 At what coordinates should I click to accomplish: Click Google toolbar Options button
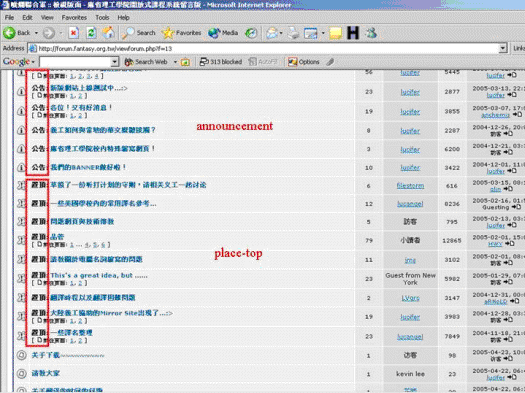coord(304,62)
